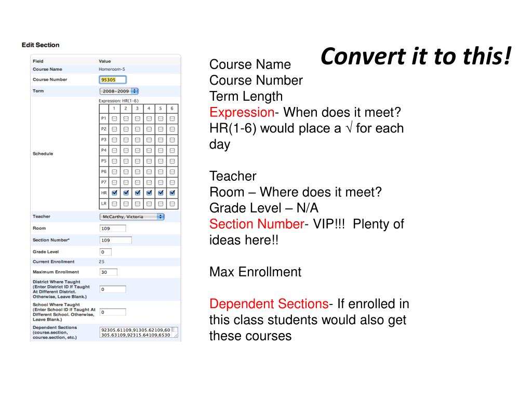Check the P6 day 2 schedule box

(x=126, y=171)
